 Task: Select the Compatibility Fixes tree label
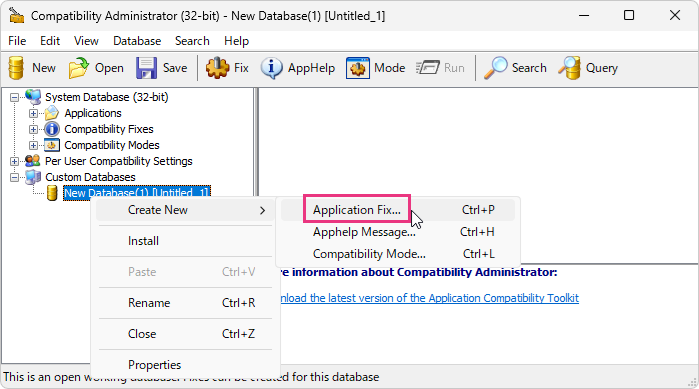[x=109, y=129]
